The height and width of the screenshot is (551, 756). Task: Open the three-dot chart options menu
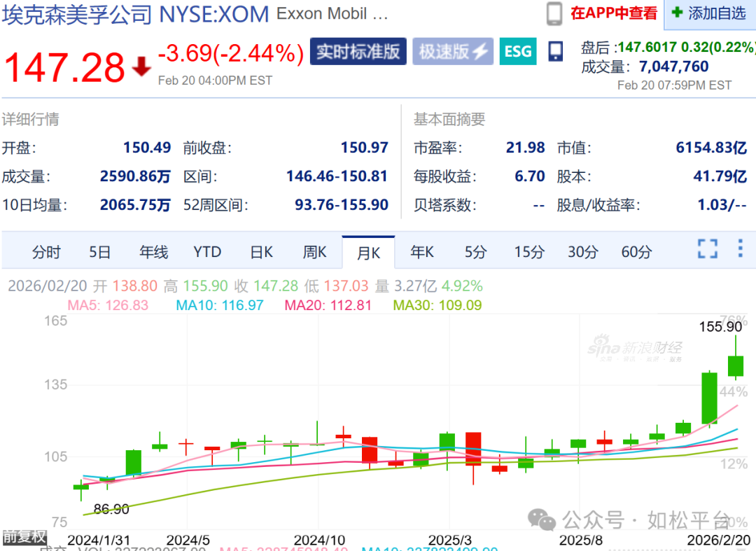(x=741, y=249)
